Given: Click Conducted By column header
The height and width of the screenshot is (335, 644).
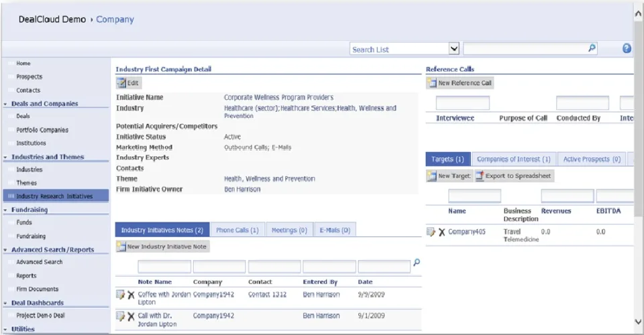Looking at the screenshot, I should pyautogui.click(x=578, y=118).
